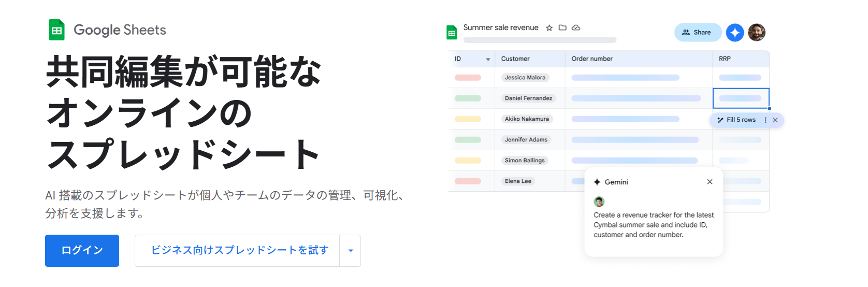
Task: Click the red ID pill in Jessica Malora's row
Action: [468, 78]
